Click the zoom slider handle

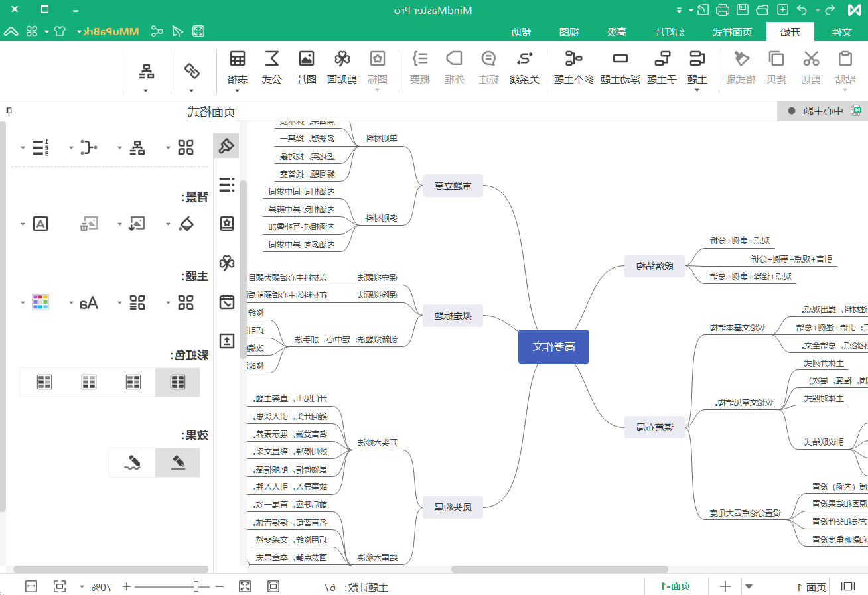(196, 586)
